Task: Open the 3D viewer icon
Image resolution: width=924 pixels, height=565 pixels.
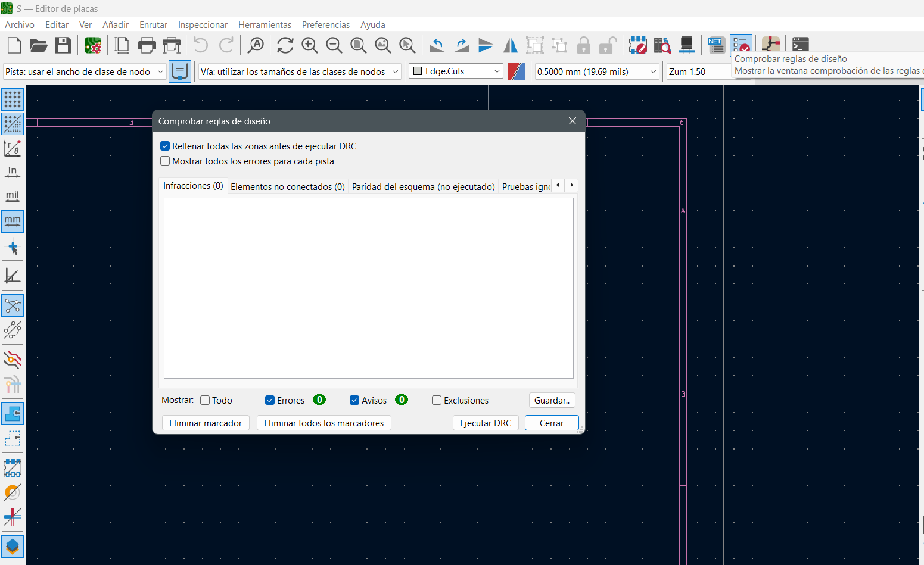Action: [687, 45]
